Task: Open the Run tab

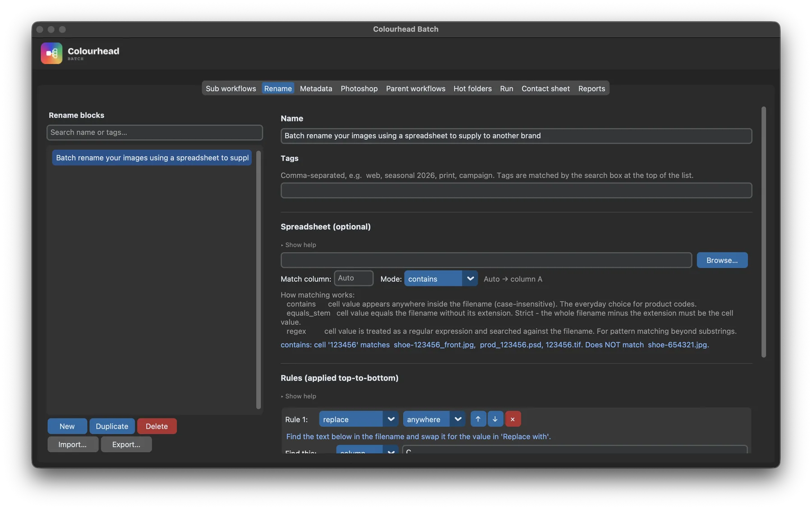Action: tap(506, 88)
